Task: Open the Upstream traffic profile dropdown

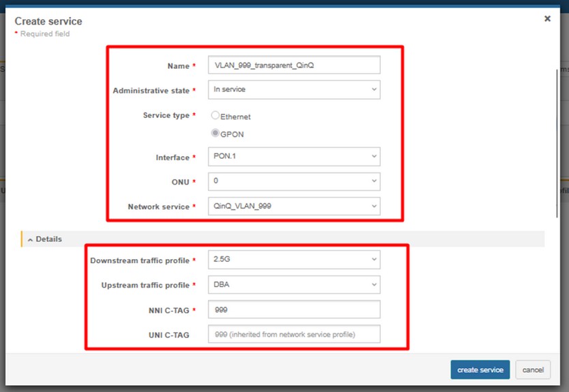Action: (293, 284)
